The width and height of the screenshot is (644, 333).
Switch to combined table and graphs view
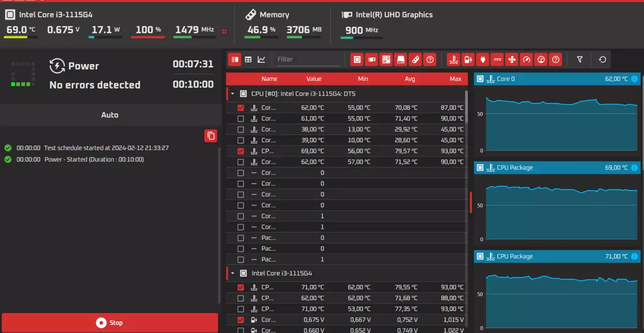pyautogui.click(x=234, y=59)
